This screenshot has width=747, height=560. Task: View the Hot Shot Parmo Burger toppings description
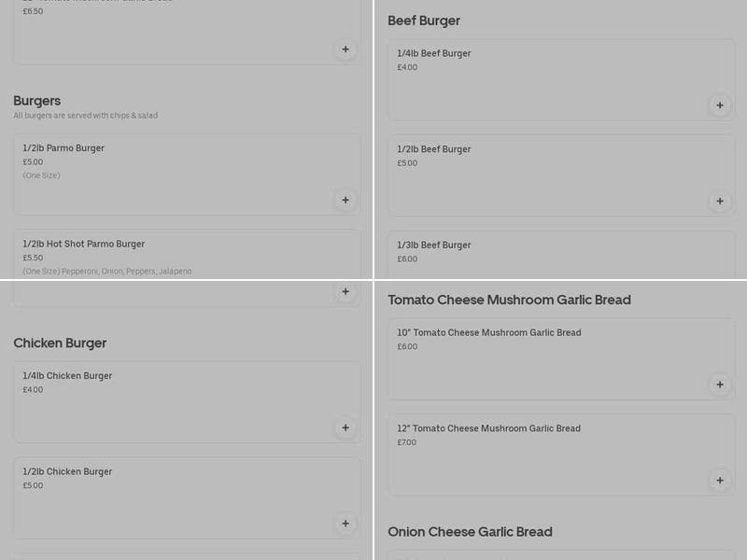pos(107,271)
